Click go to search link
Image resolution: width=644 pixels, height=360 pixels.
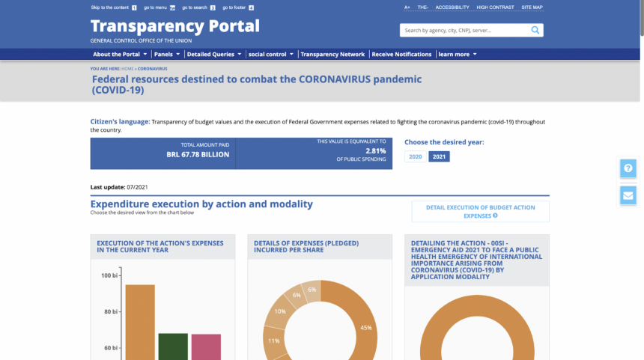click(198, 7)
